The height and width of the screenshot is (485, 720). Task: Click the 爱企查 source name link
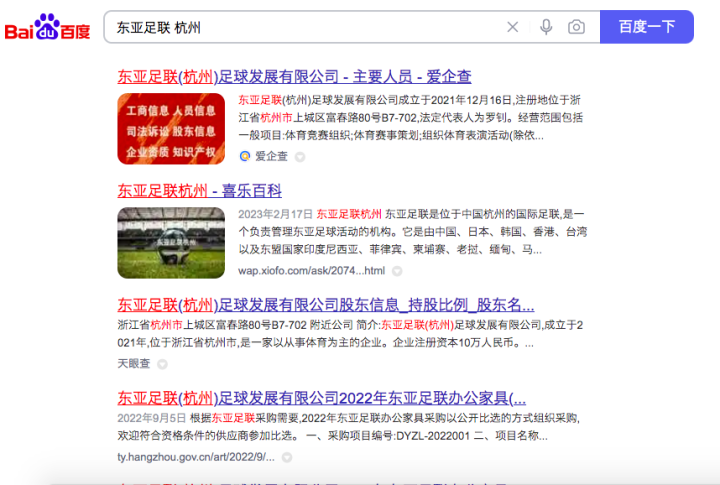point(271,156)
